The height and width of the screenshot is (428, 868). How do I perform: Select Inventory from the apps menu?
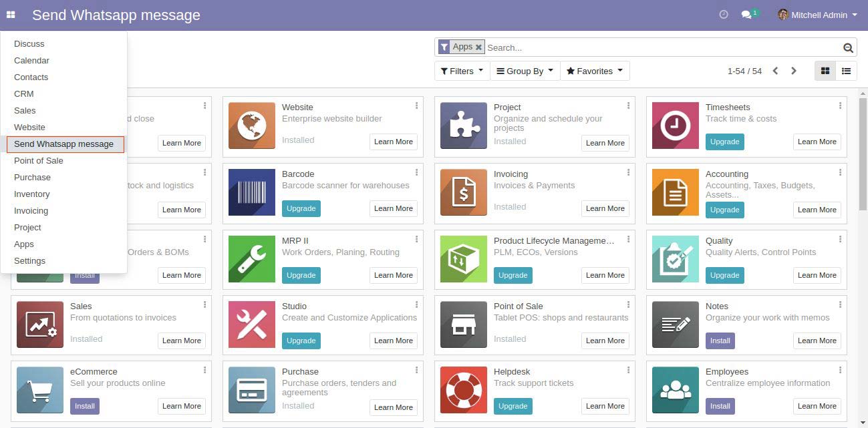coord(63,194)
